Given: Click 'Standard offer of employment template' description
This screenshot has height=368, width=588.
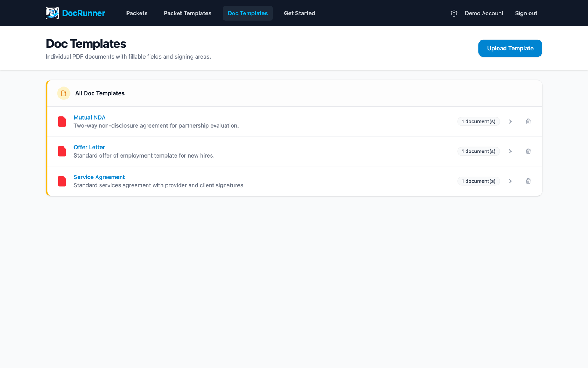Looking at the screenshot, I should click(x=144, y=156).
